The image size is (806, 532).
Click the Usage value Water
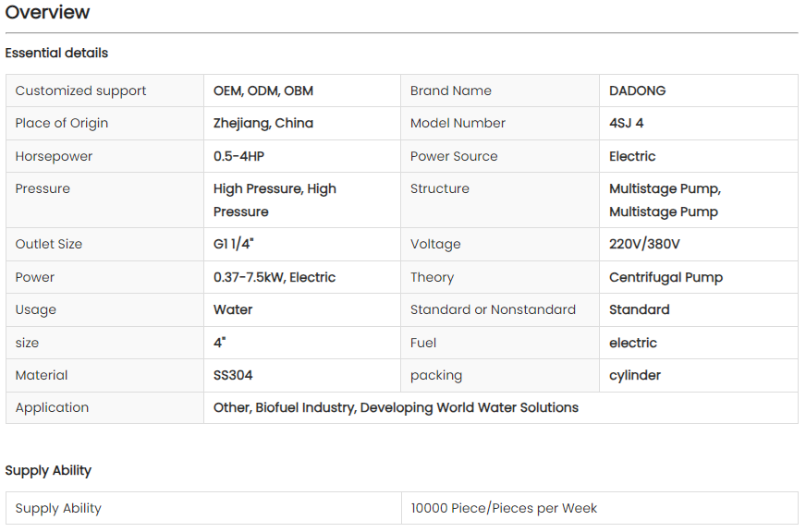[x=233, y=309]
